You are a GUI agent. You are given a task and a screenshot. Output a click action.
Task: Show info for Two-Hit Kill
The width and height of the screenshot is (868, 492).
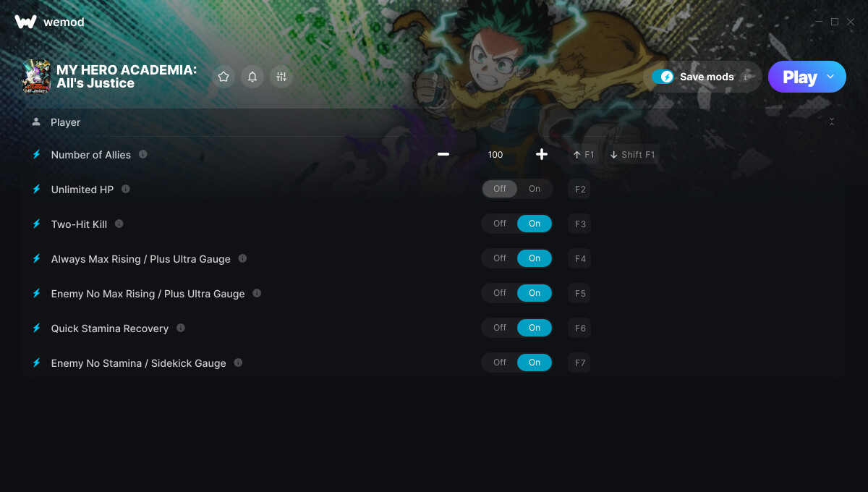[119, 224]
